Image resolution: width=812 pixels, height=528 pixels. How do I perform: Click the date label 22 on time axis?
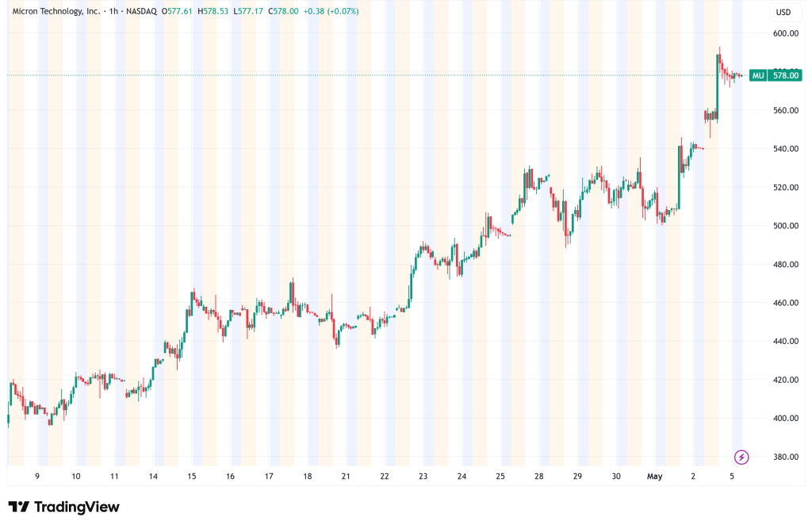click(385, 476)
